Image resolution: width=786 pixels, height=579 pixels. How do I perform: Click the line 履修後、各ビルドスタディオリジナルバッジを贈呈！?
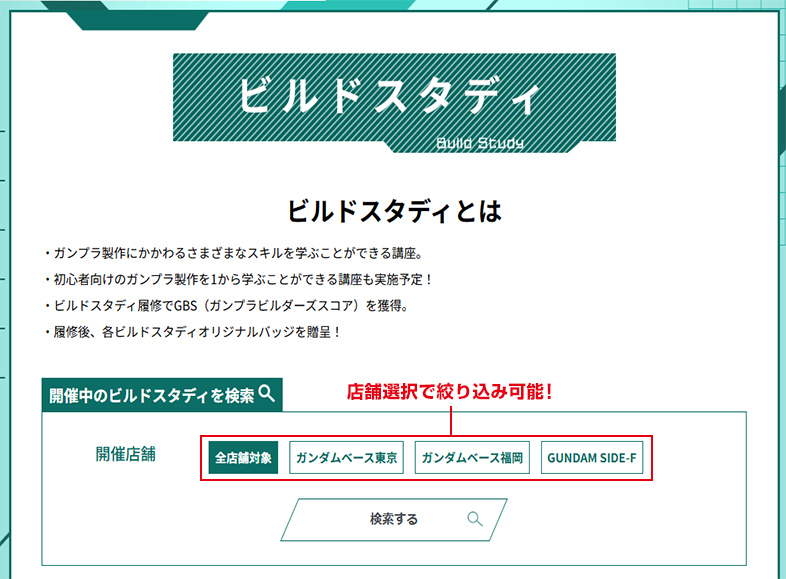point(193,332)
